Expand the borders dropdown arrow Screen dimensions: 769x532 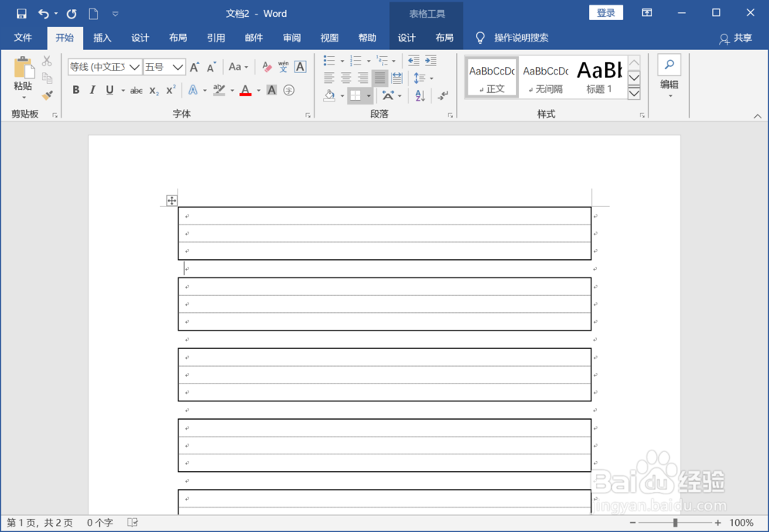[369, 95]
